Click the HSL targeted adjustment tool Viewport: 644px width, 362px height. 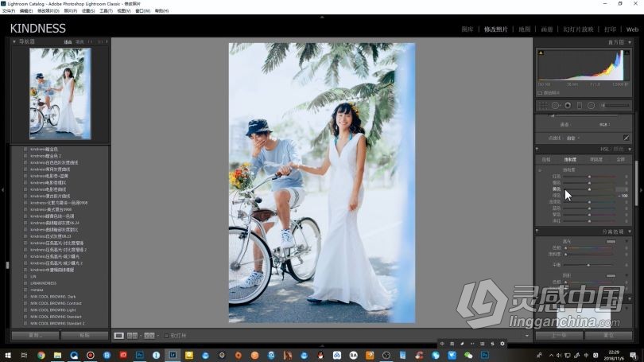[x=541, y=169]
